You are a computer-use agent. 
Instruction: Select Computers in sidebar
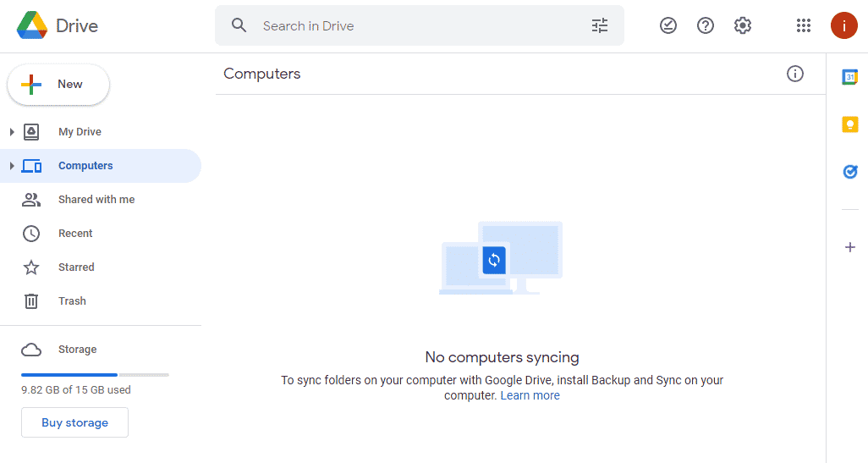101,166
